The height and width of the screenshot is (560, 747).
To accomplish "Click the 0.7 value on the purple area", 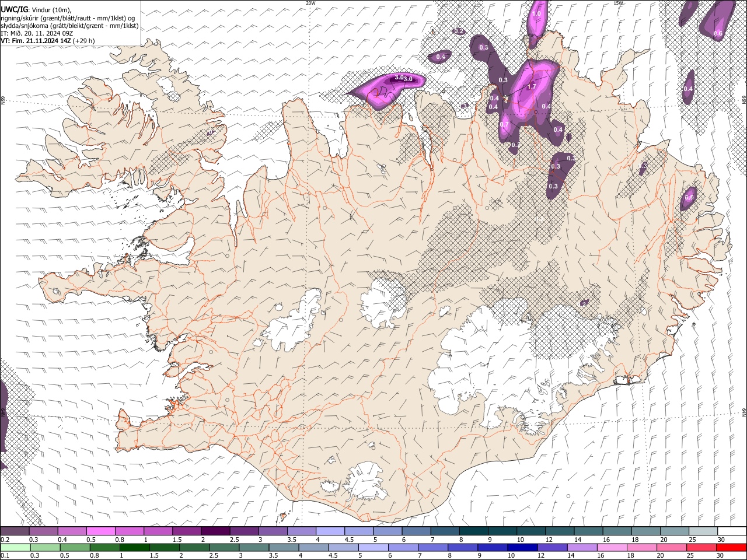I will (x=504, y=124).
